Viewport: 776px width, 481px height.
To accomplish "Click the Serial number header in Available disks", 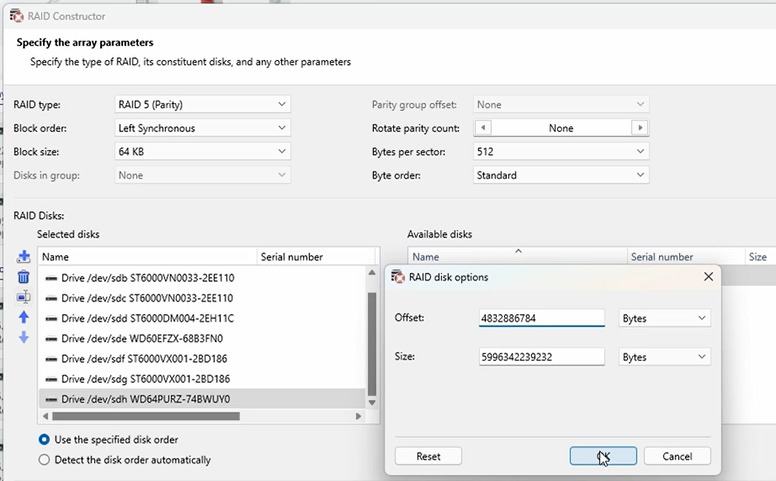I will click(686, 257).
